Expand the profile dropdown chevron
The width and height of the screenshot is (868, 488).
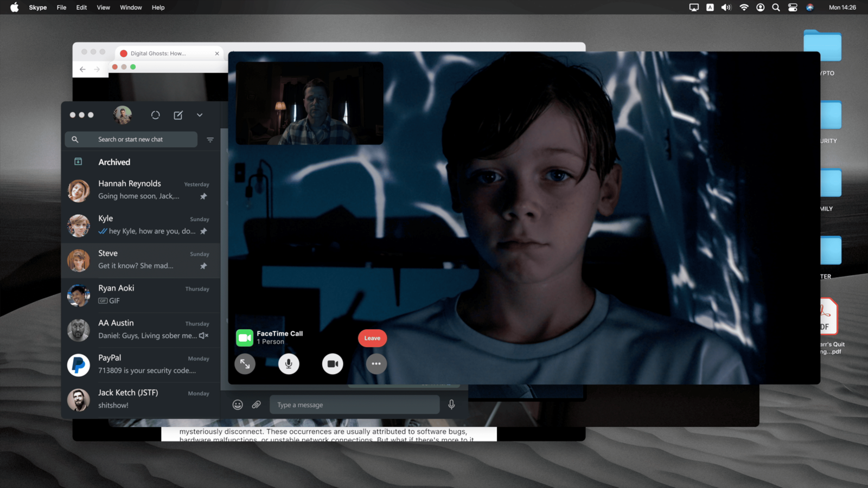[x=200, y=115]
